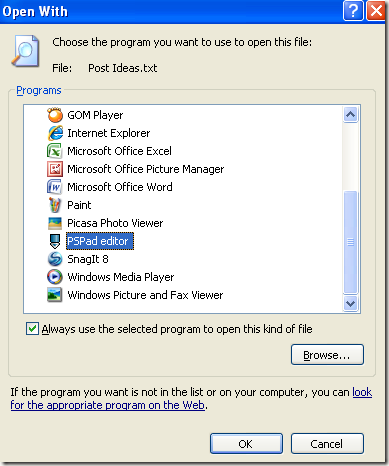Click the program list scrollbar thumb
This screenshot has height=466, width=389.
[x=350, y=242]
